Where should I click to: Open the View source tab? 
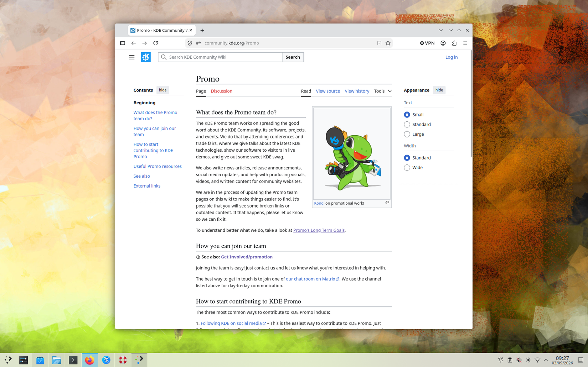328,91
